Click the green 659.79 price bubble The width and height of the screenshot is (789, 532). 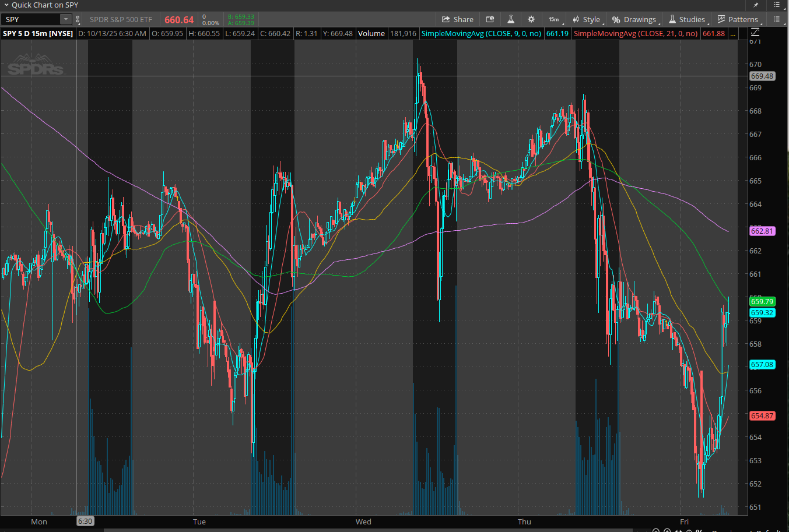click(x=762, y=302)
